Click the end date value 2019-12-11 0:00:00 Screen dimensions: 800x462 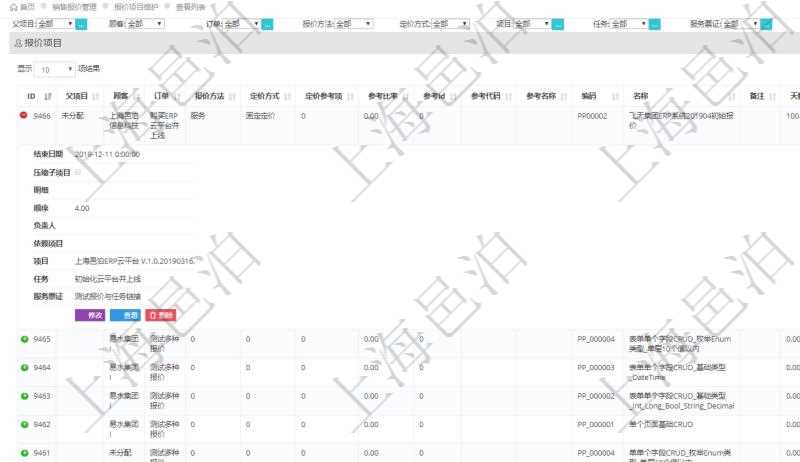(x=107, y=154)
